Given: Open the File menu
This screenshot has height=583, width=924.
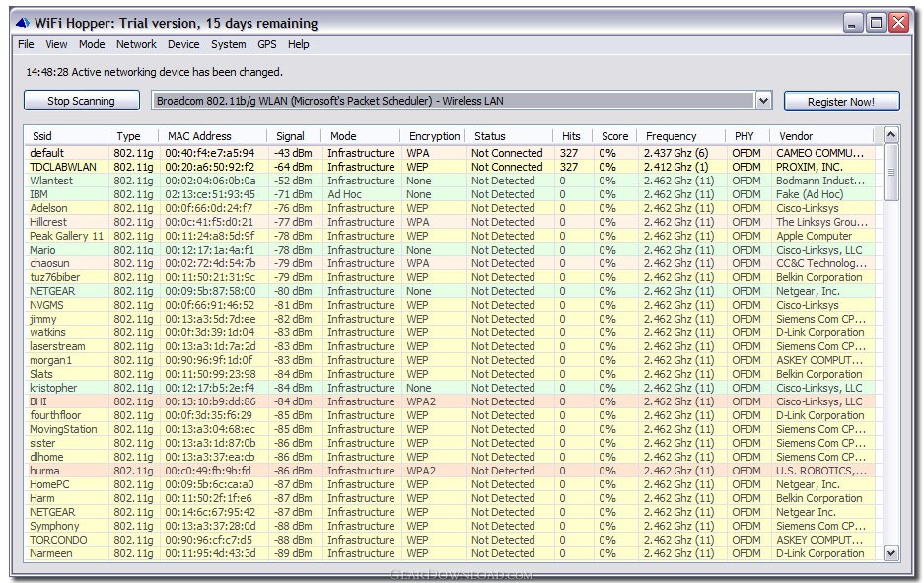Looking at the screenshot, I should point(26,44).
